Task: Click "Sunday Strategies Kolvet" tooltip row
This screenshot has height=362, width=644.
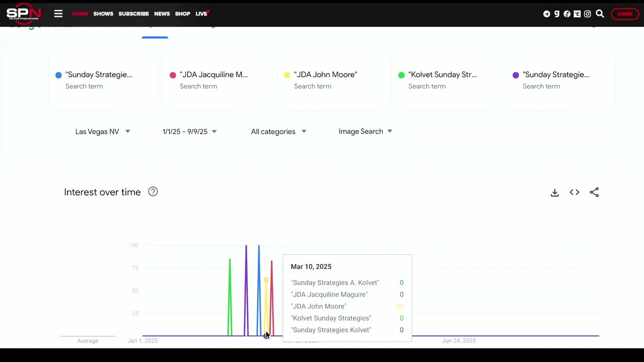Action: click(x=347, y=330)
